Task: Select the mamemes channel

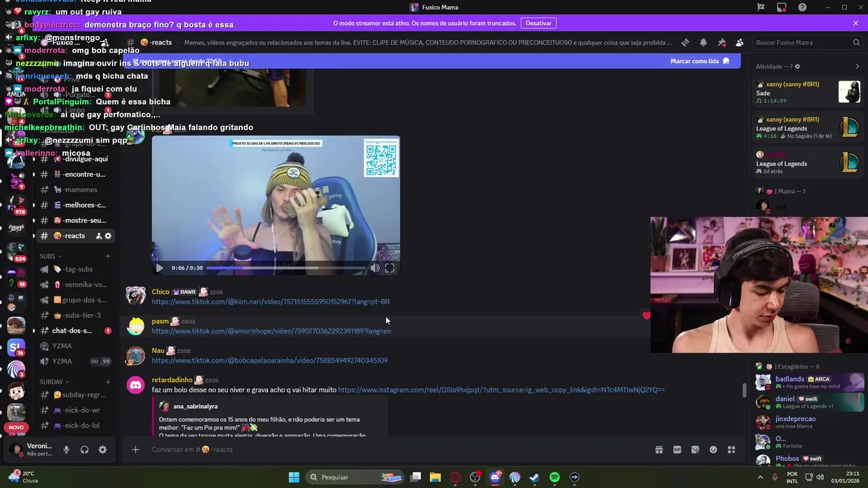Action: pos(75,190)
